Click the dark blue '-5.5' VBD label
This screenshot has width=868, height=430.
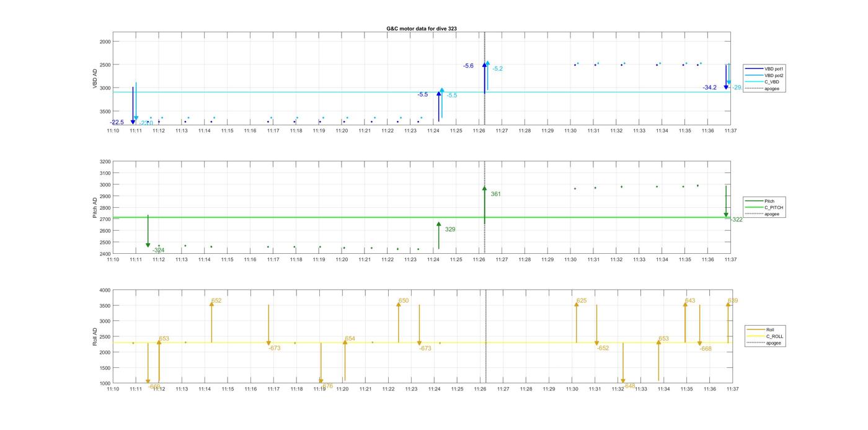point(422,94)
